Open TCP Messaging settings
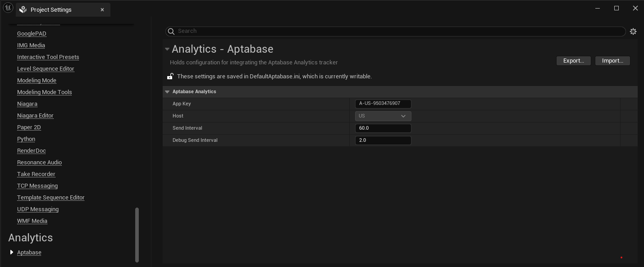The height and width of the screenshot is (267, 644). [x=37, y=186]
